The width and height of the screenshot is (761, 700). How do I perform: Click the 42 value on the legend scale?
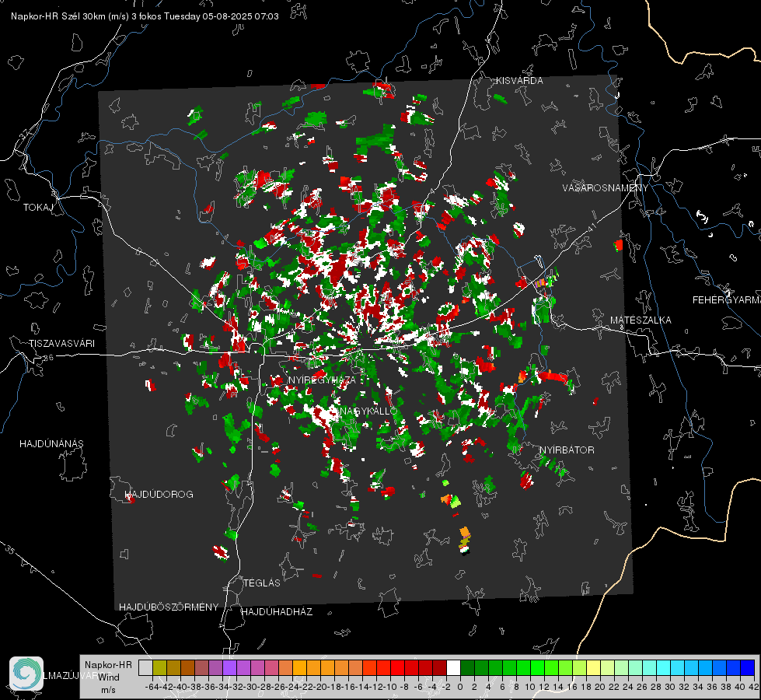(753, 687)
